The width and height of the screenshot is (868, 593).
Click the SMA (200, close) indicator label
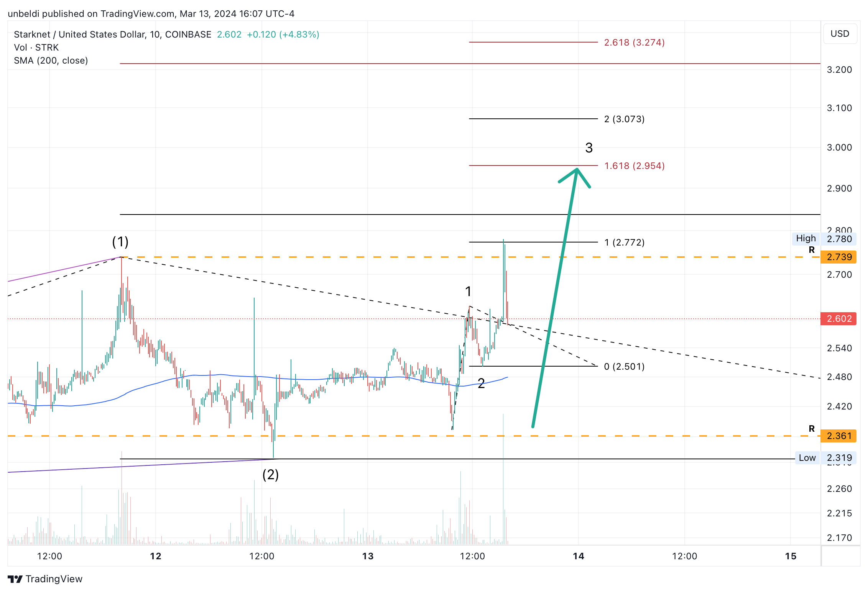point(51,61)
